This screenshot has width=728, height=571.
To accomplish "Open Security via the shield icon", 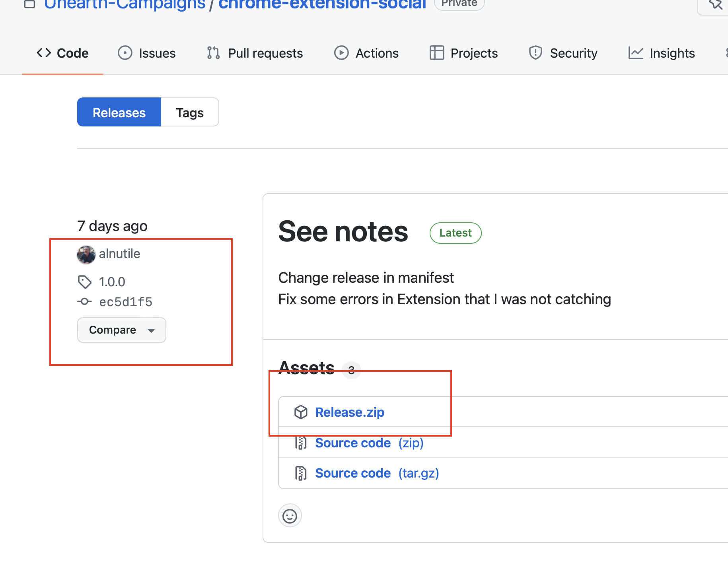I will (535, 52).
